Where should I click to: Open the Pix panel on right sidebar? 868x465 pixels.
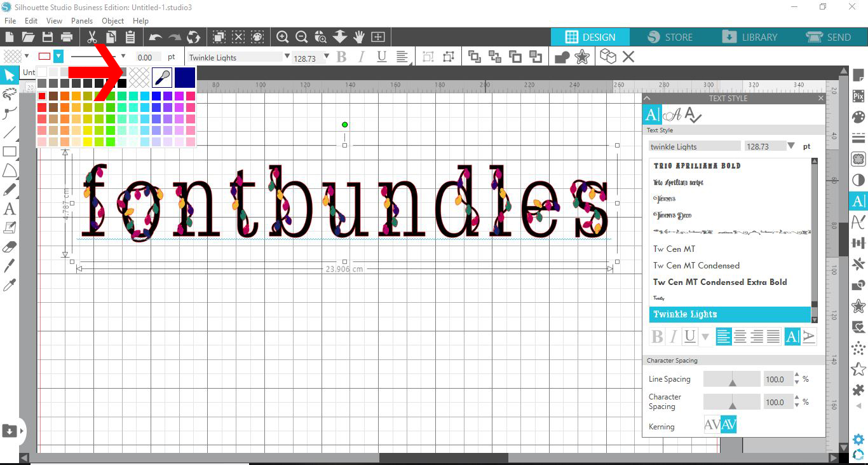pos(858,96)
